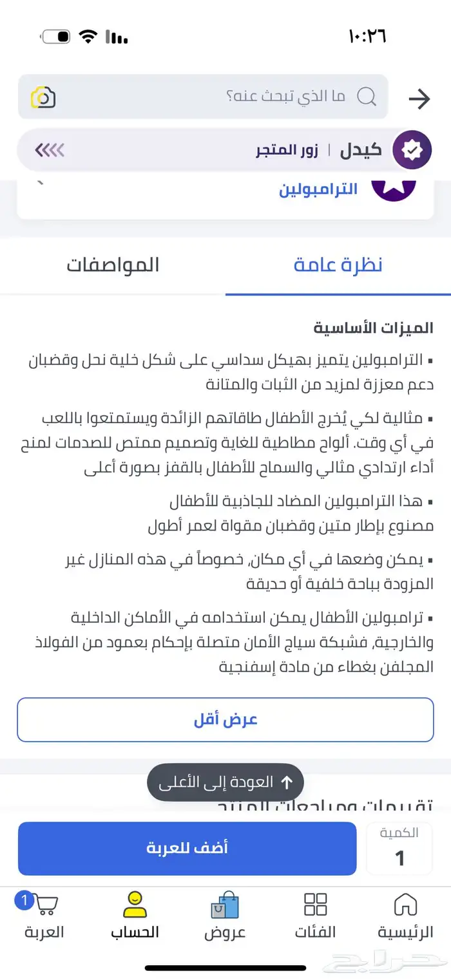Tap the magnifier search icon
451x980 pixels.
(x=366, y=97)
